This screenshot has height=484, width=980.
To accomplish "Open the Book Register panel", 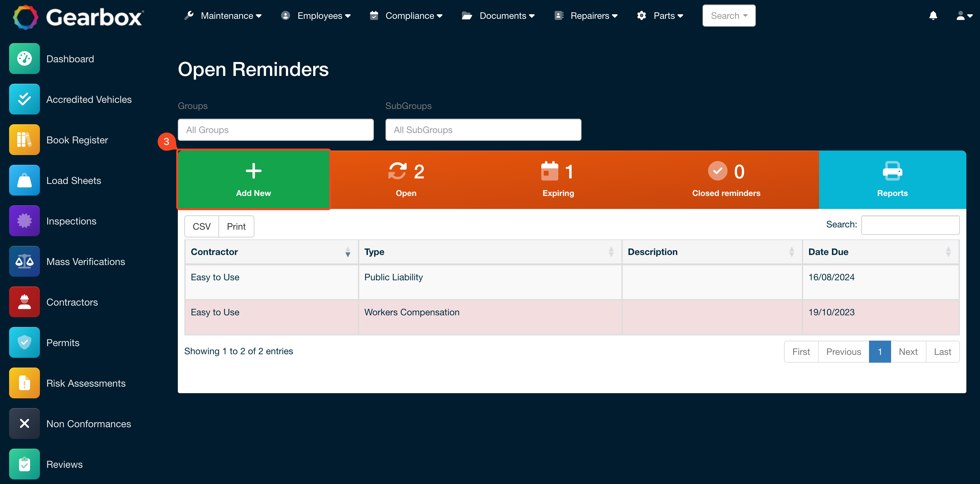I will (x=77, y=139).
